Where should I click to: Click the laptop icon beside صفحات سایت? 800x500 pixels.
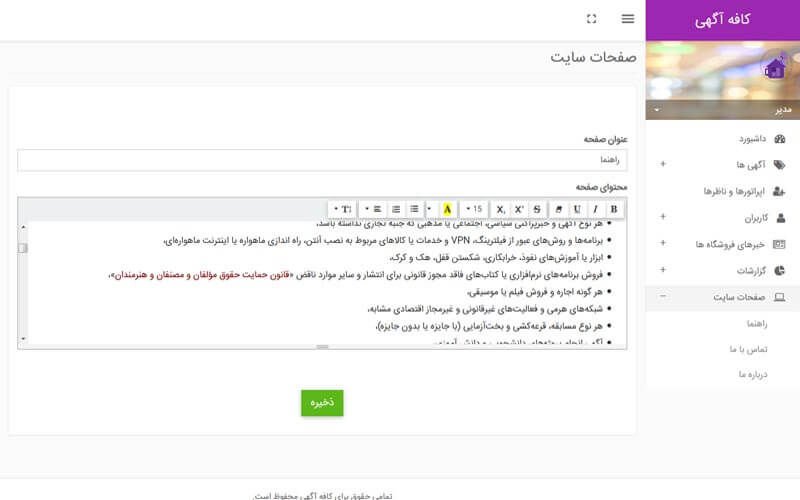[x=780, y=297]
